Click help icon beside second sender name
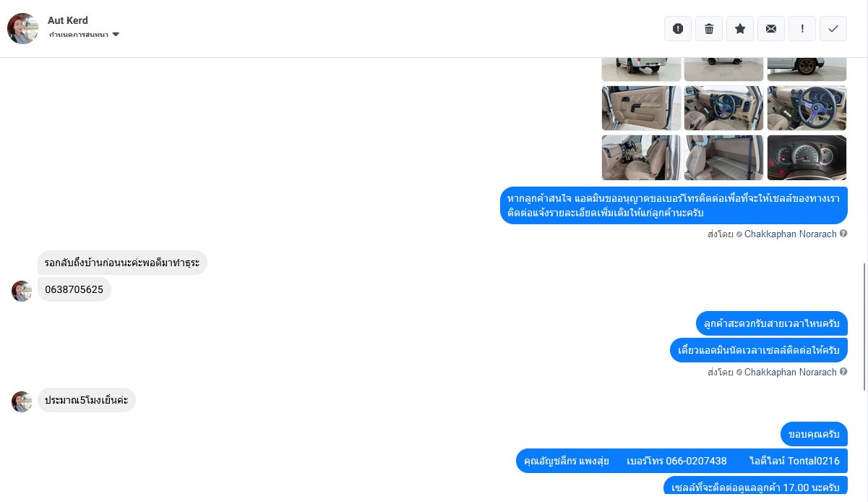Screen dimensions: 868x502 click(843, 372)
